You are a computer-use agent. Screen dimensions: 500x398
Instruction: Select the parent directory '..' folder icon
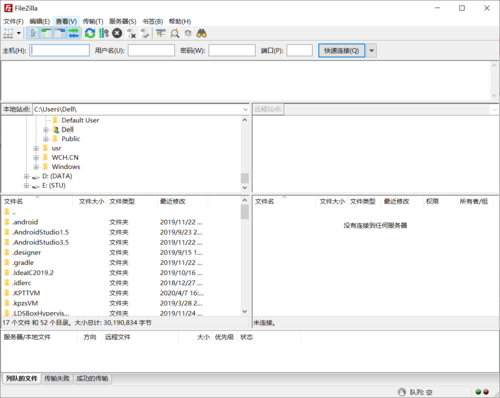(7, 212)
